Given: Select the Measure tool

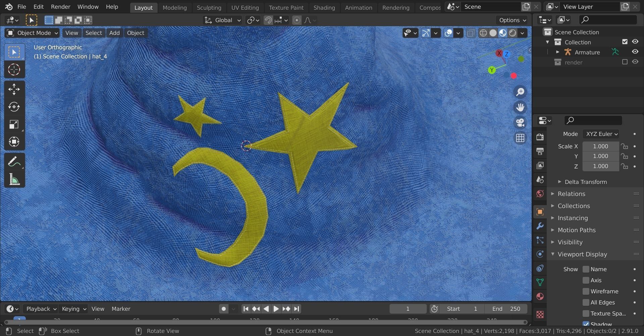Looking at the screenshot, I should pyautogui.click(x=14, y=180).
